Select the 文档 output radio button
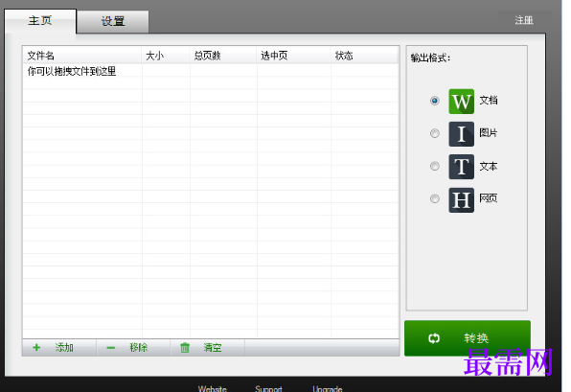Screen dimensions: 571x392 434,101
